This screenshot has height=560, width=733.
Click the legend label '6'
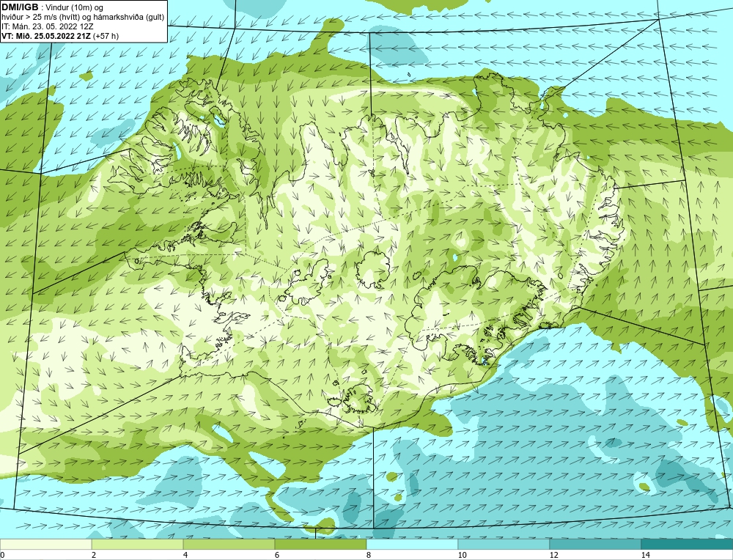277,555
